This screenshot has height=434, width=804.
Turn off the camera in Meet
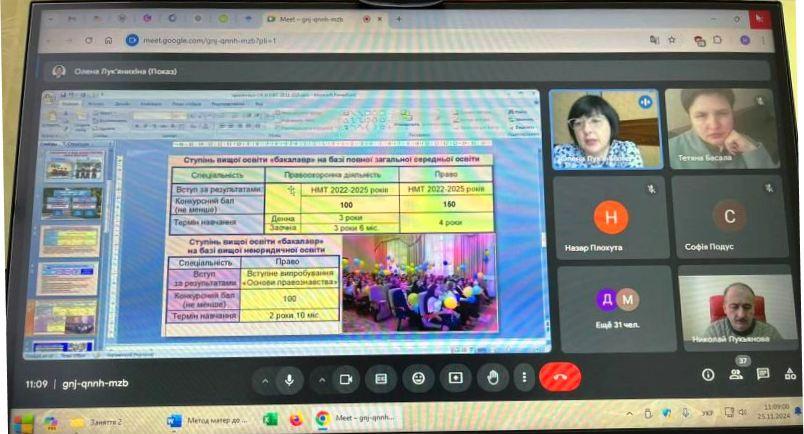click(x=346, y=379)
